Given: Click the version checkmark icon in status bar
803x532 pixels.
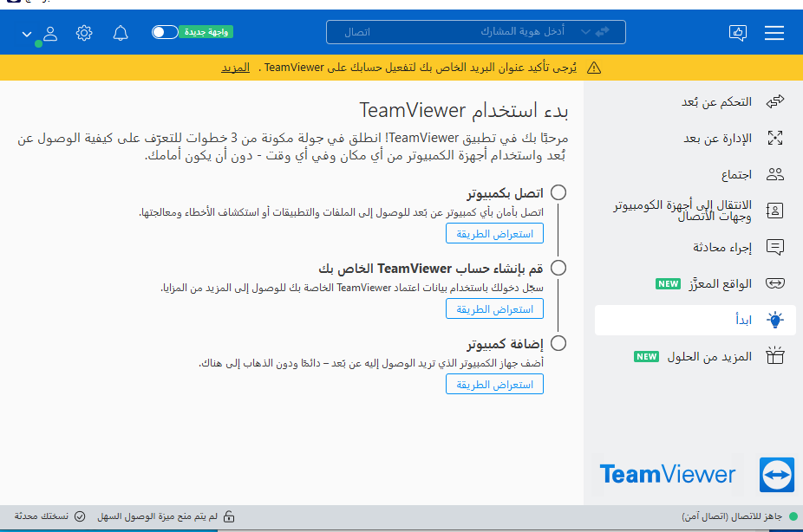Looking at the screenshot, I should click(80, 516).
